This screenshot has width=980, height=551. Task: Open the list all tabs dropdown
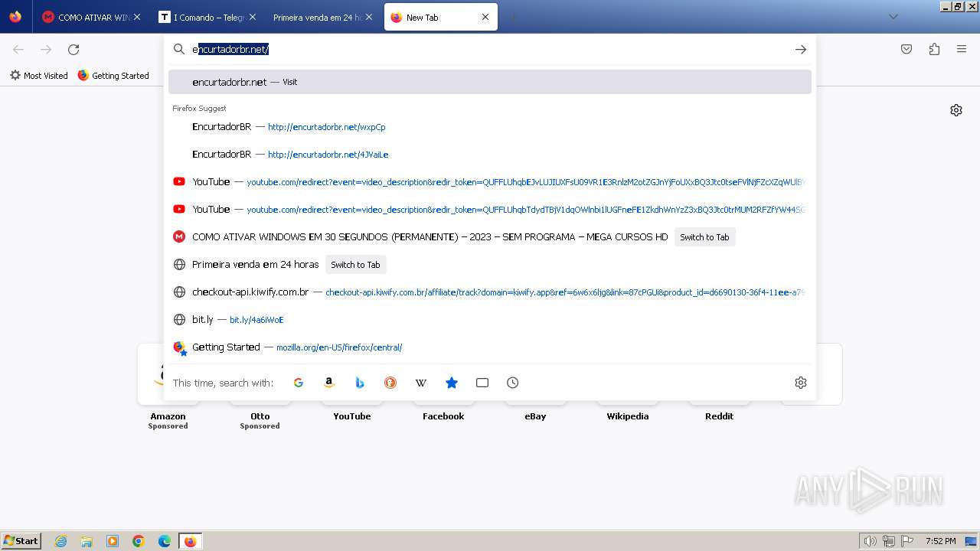pyautogui.click(x=893, y=17)
